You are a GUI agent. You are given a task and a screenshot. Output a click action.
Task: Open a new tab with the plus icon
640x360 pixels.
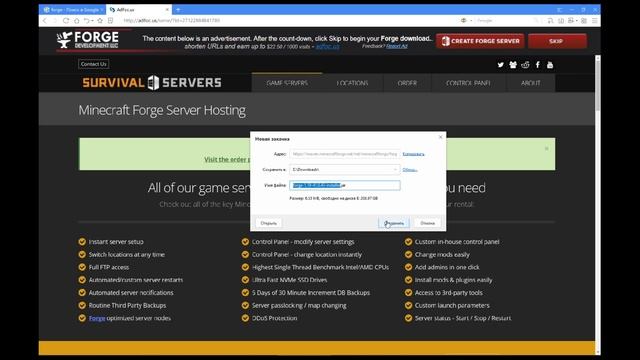[178, 9]
